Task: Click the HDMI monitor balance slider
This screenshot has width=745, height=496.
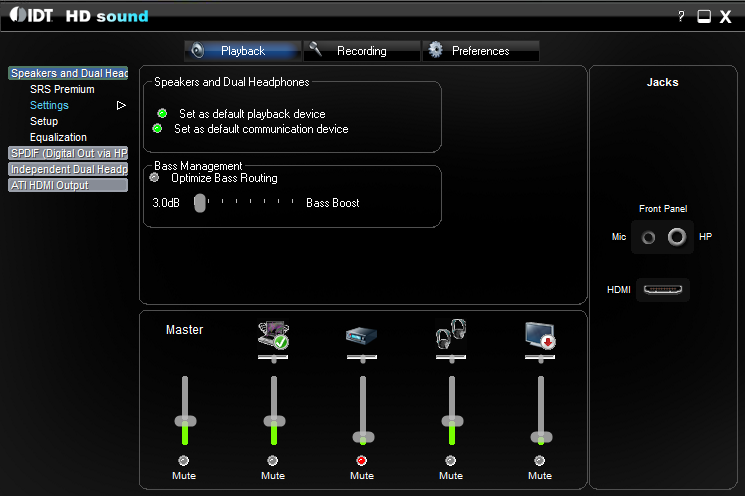Action: [540, 358]
